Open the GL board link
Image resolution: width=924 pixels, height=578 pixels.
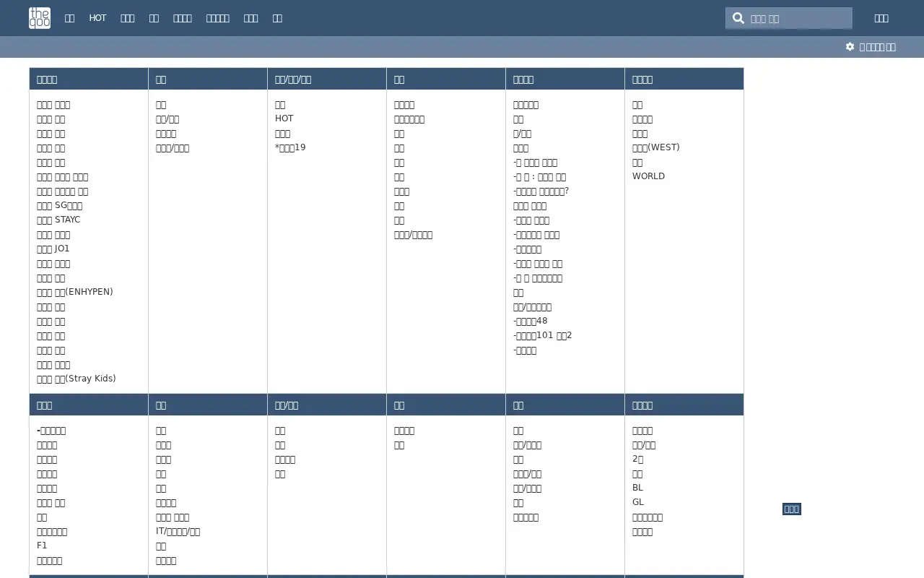tap(638, 502)
